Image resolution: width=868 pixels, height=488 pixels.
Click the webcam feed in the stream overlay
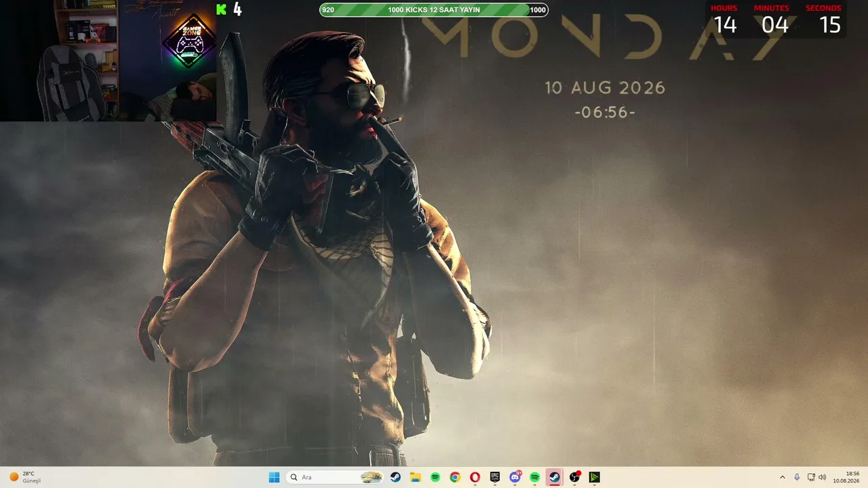108,61
